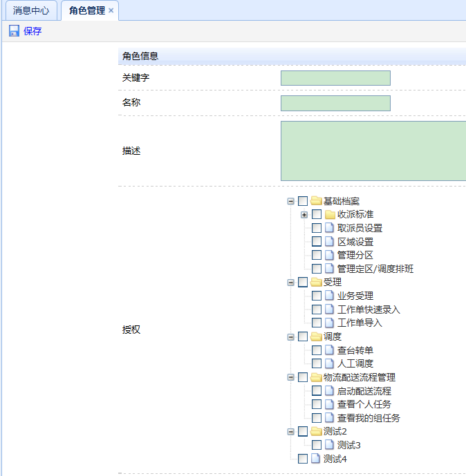Screen dimensions: 466x476
Task: Close the 角色管理 tab
Action: (111, 10)
